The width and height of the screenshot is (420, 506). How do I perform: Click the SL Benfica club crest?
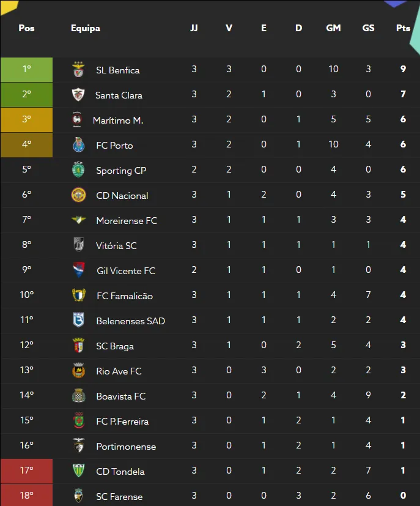click(78, 70)
